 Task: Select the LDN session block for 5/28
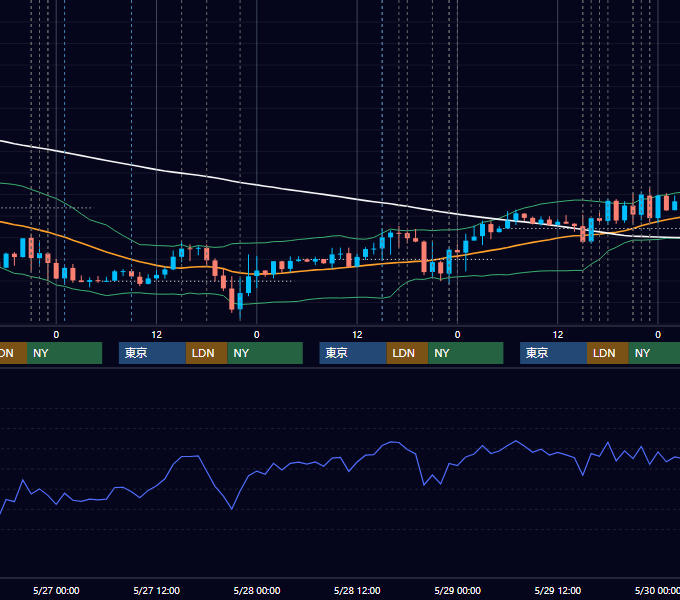(407, 353)
